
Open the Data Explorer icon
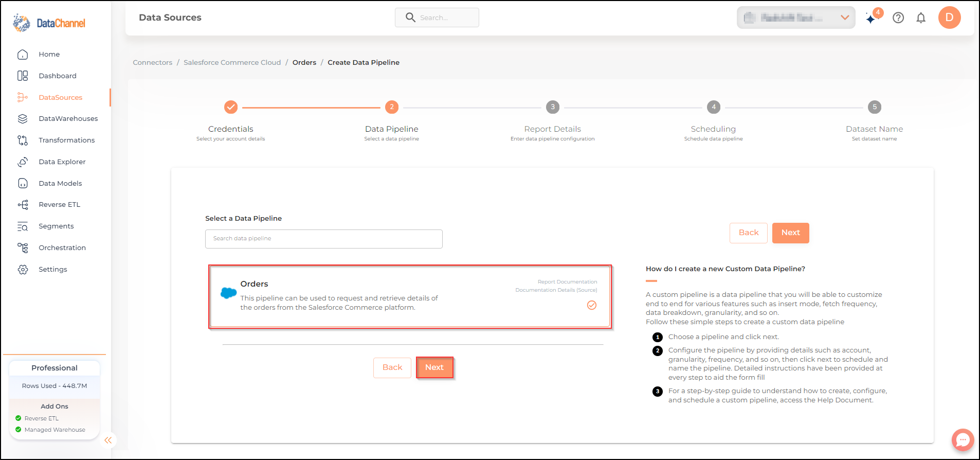pos(23,162)
